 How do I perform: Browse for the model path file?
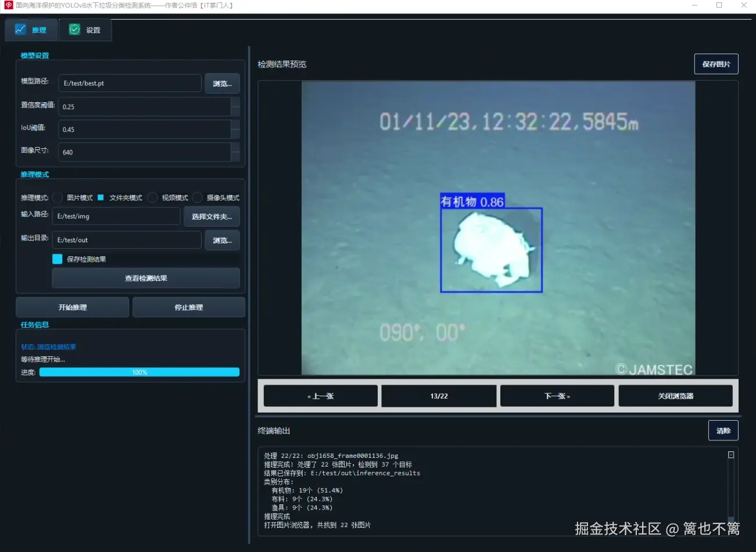(222, 84)
